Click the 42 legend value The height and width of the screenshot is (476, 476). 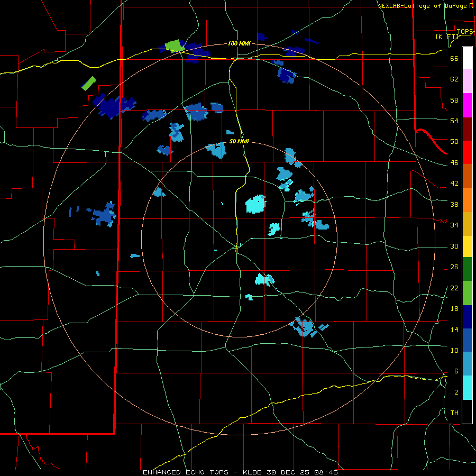(454, 184)
